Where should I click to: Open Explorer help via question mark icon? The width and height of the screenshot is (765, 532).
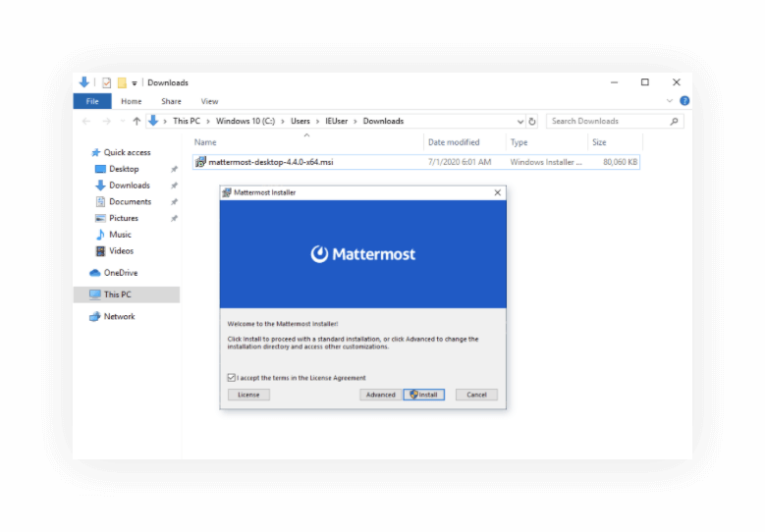click(684, 101)
